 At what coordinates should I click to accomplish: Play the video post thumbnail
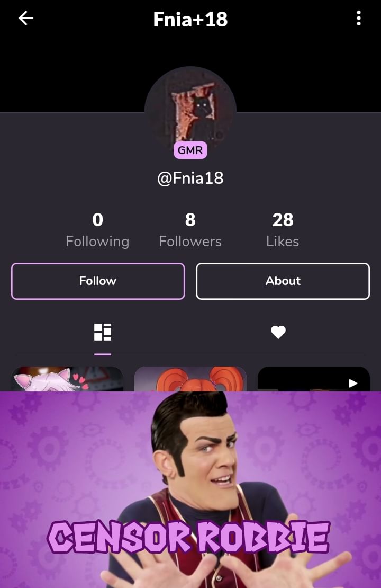point(314,379)
